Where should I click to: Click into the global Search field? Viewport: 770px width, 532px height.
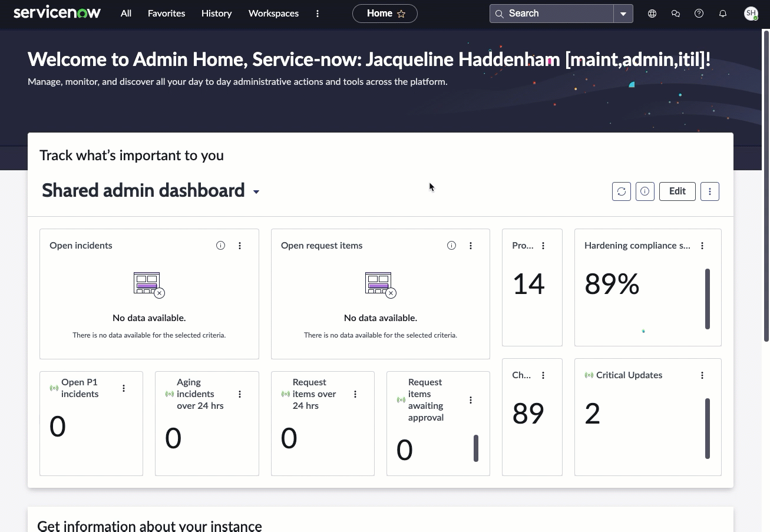(x=551, y=14)
